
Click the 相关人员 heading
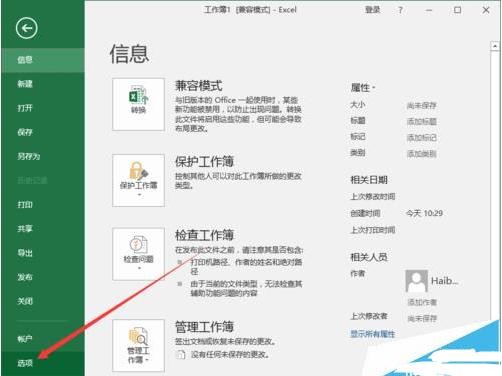pyautogui.click(x=369, y=257)
